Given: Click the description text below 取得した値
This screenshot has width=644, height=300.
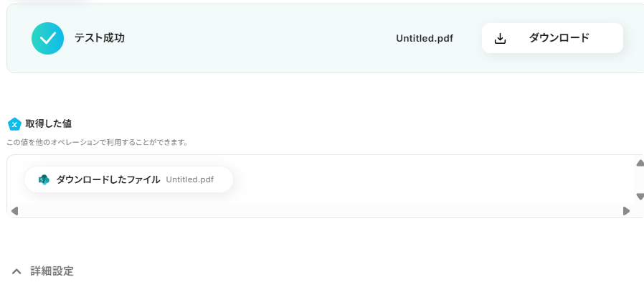Looking at the screenshot, I should pos(98,143).
